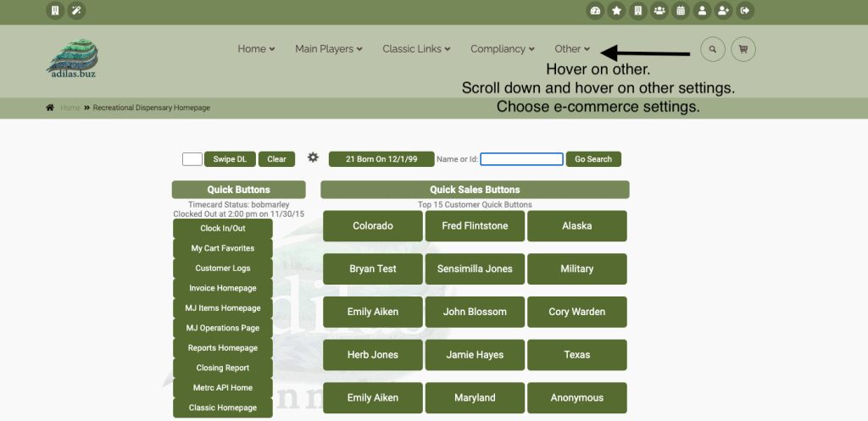This screenshot has height=421, width=868.
Task: Select the Texas customer button
Action: [x=577, y=355]
